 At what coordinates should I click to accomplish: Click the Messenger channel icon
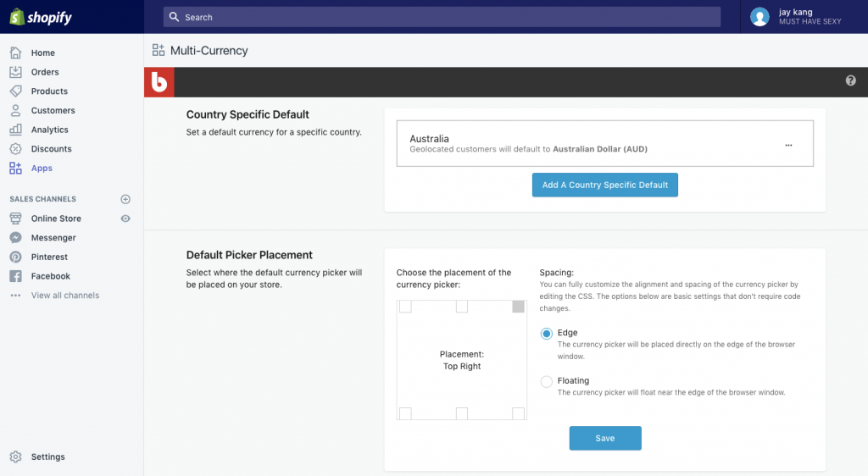[15, 238]
